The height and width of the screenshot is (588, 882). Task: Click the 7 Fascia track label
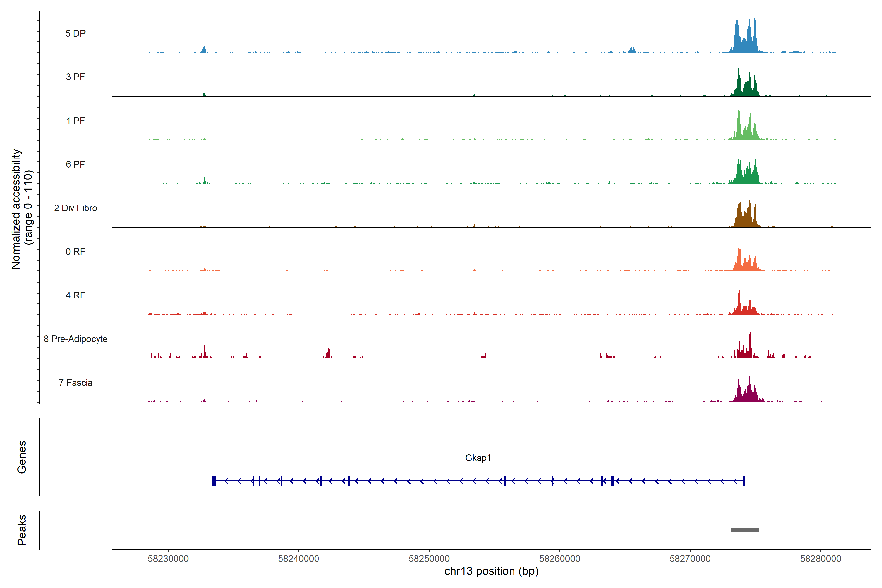click(75, 382)
